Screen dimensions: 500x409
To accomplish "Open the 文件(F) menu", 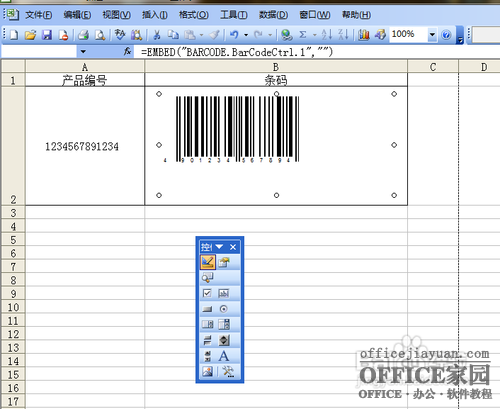I will (39, 15).
